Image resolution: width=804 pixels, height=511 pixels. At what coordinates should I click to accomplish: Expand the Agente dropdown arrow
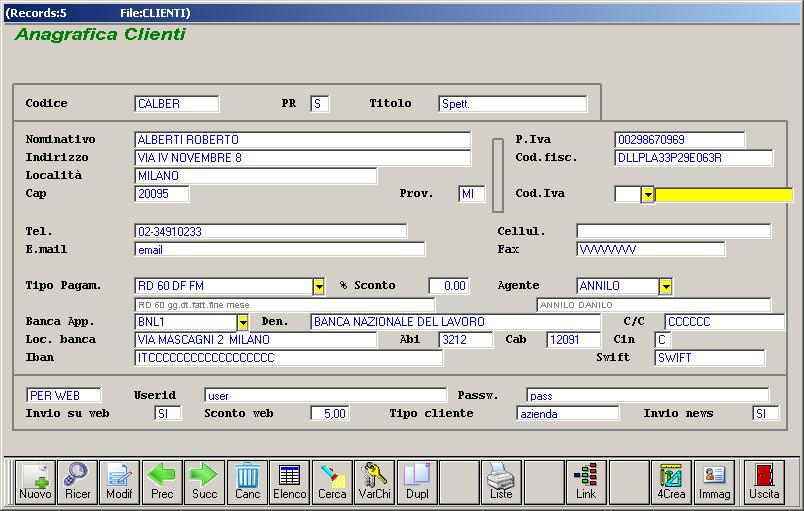pos(666,286)
